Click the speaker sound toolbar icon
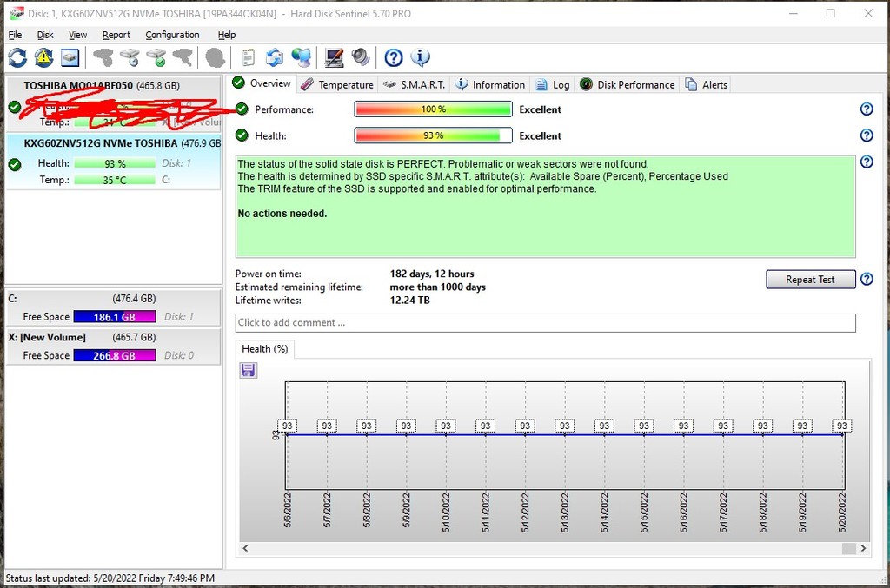The image size is (890, 588). point(361,57)
